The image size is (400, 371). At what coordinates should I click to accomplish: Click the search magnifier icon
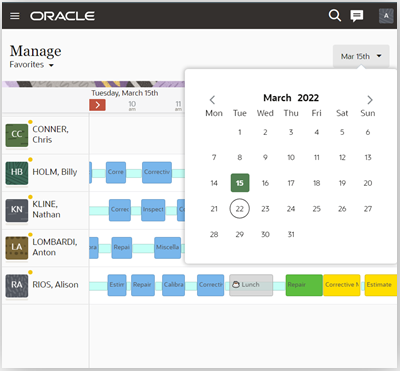point(335,15)
